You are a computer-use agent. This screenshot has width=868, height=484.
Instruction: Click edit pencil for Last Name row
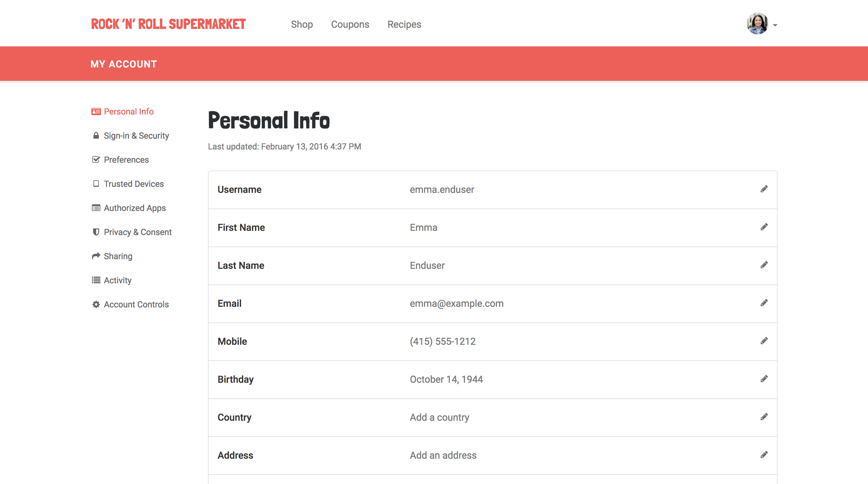[x=764, y=265]
